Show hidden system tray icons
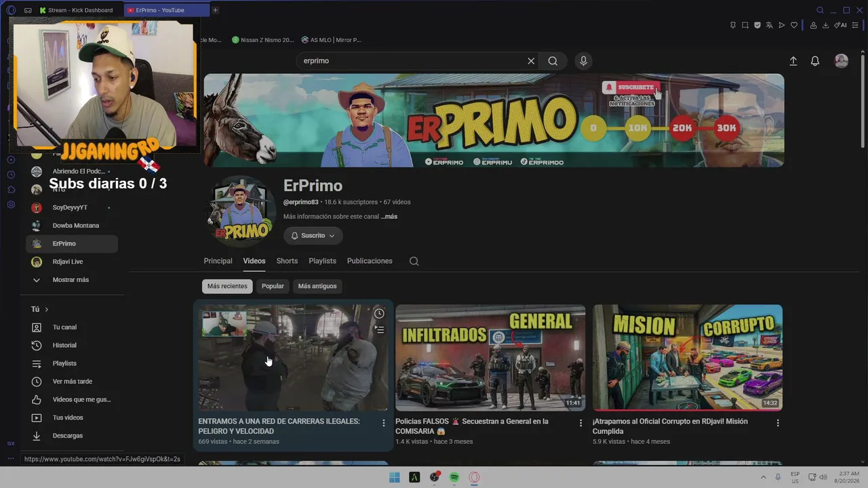Viewport: 868px width, 488px height. pyautogui.click(x=764, y=477)
